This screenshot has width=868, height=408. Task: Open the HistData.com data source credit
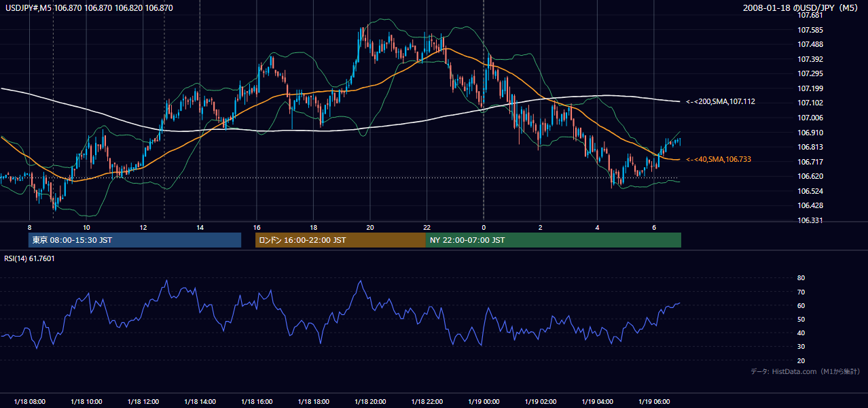pyautogui.click(x=806, y=371)
